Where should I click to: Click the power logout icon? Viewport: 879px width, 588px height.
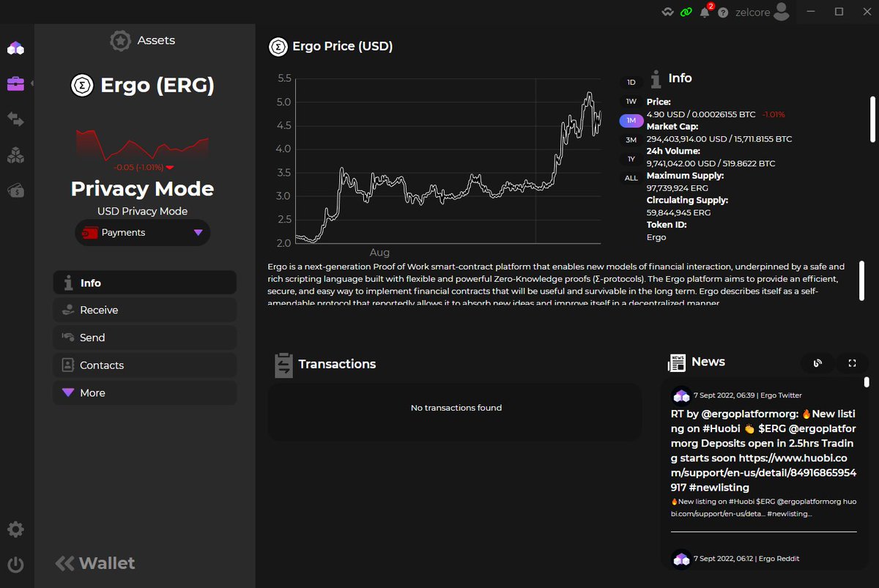[15, 565]
